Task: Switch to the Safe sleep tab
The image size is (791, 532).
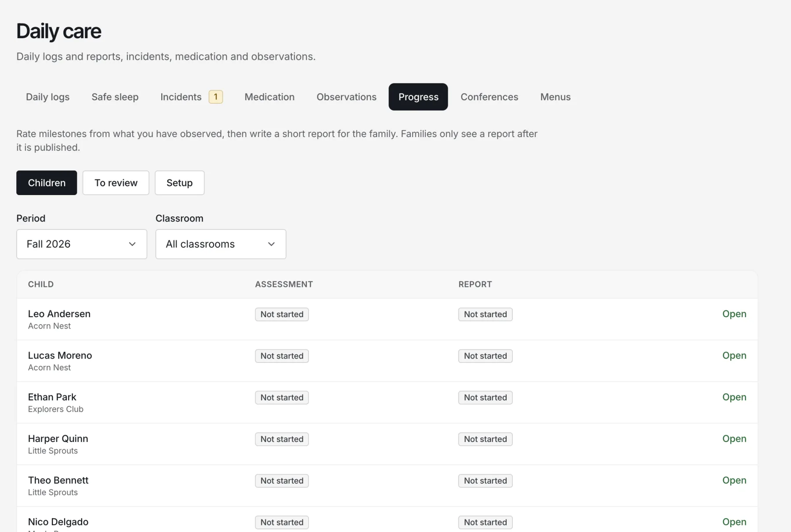Action: [x=115, y=97]
